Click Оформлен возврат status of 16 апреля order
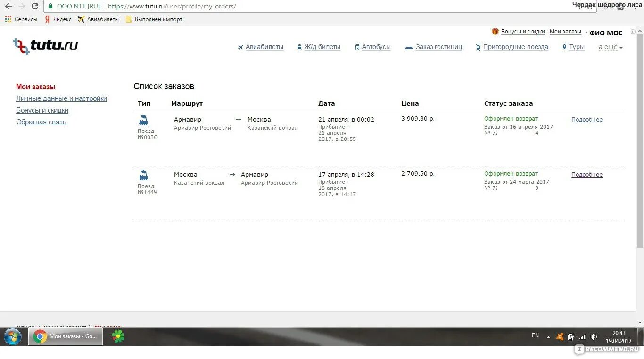This screenshot has width=644, height=359. (x=511, y=119)
